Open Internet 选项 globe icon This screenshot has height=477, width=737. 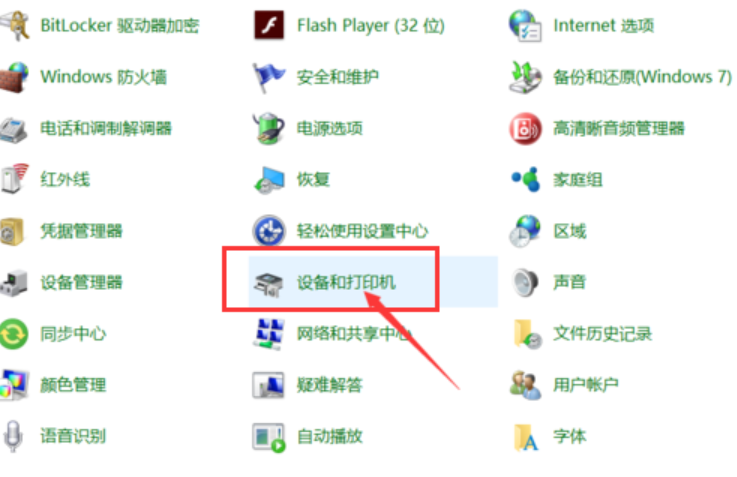click(525, 25)
